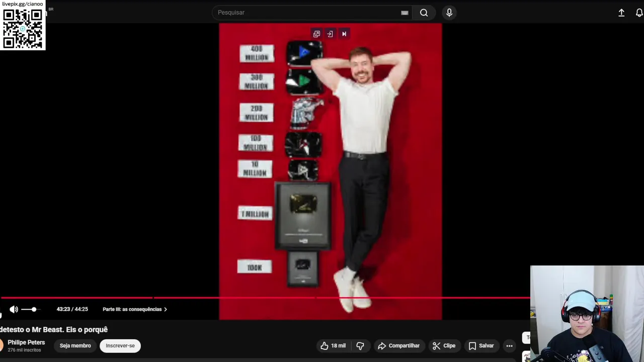Dislike the video with thumbs-down
644x362 pixels.
(360, 346)
